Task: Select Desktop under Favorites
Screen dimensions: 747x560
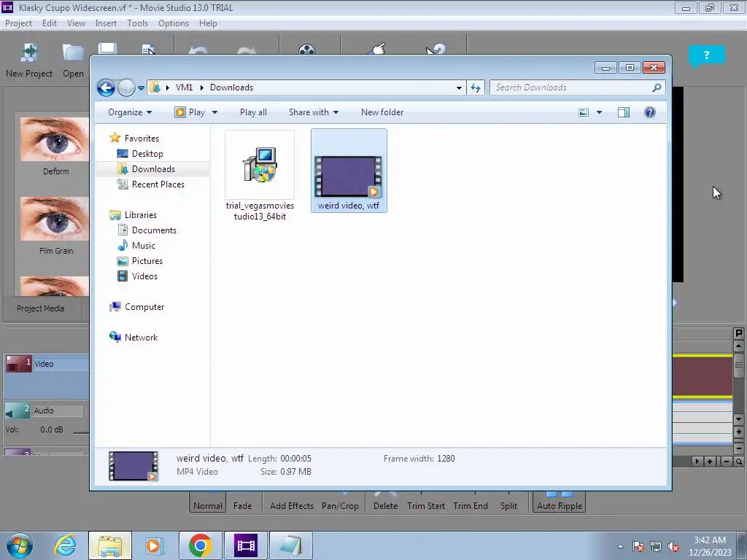Action: click(147, 154)
